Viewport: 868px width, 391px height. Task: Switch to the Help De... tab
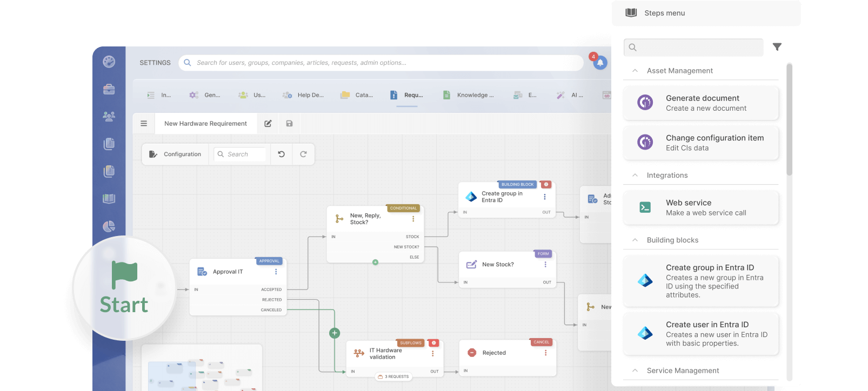pyautogui.click(x=303, y=95)
